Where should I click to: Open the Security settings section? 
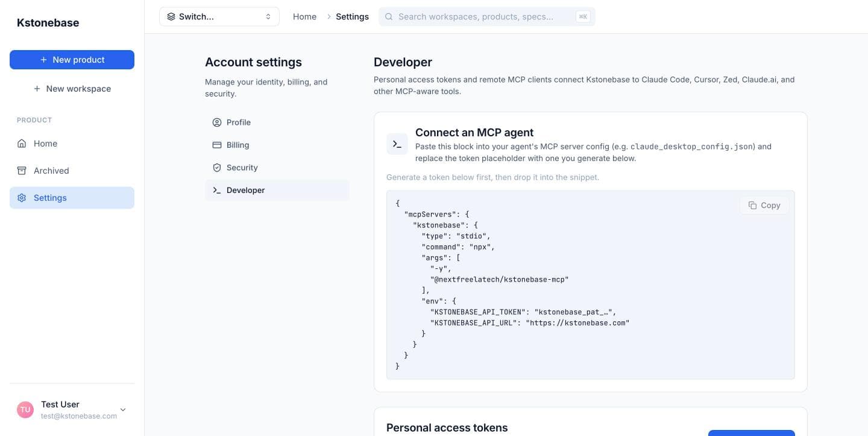pyautogui.click(x=277, y=168)
